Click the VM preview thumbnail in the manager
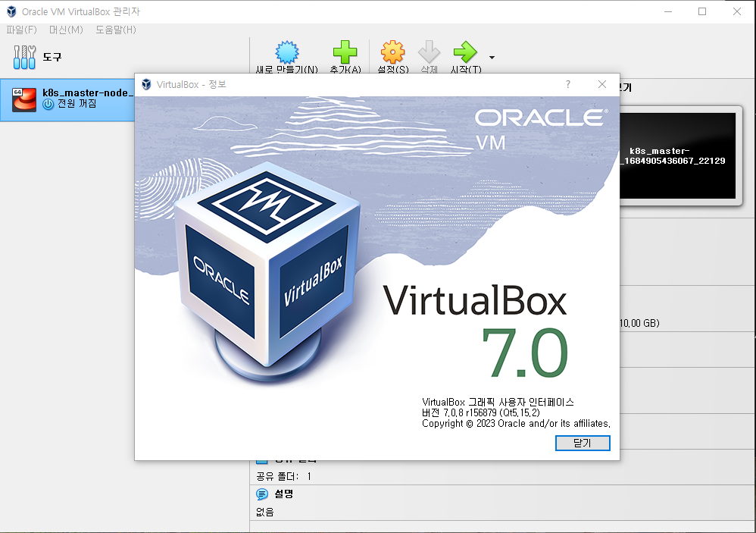756x533 pixels. (x=677, y=155)
